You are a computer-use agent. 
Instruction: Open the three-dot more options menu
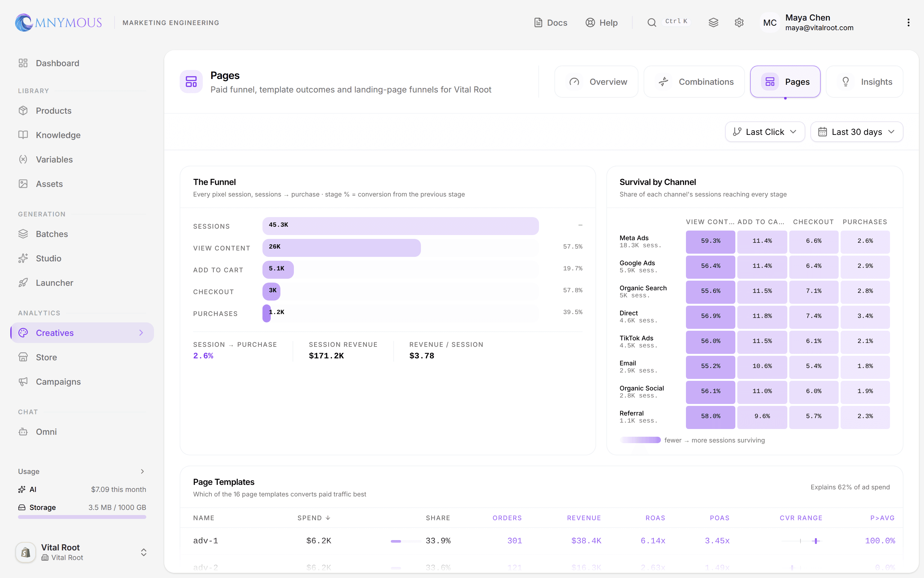click(908, 22)
